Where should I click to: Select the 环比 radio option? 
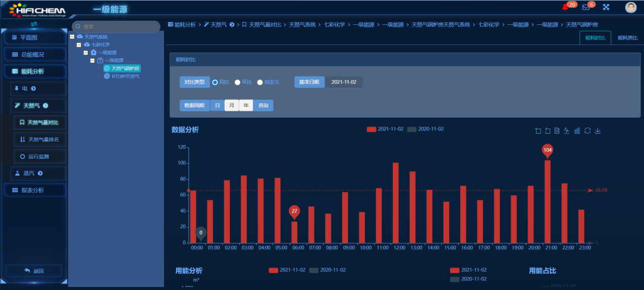(x=238, y=82)
